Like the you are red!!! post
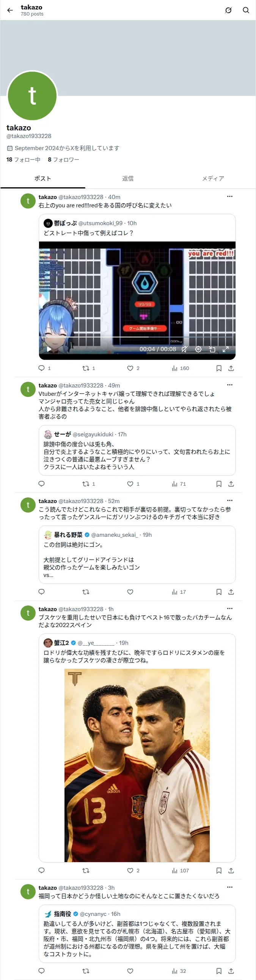 pyautogui.click(x=130, y=368)
